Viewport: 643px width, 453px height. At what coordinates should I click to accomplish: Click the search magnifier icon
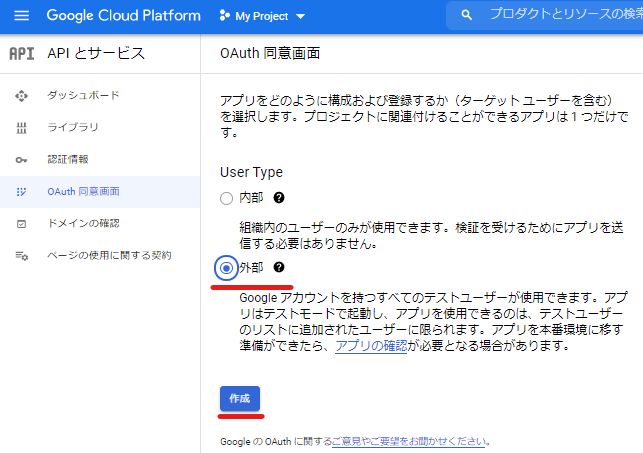point(466,16)
